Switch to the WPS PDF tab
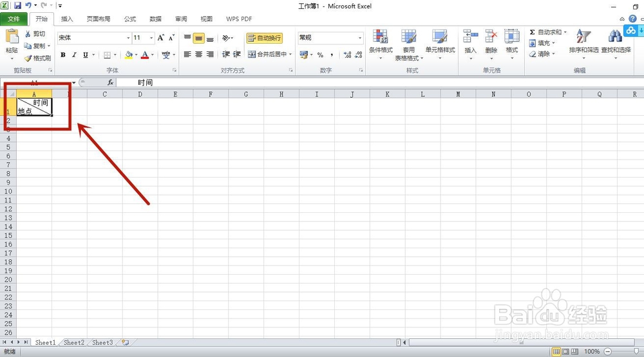Viewport: 644px width, 357px height. 239,19
